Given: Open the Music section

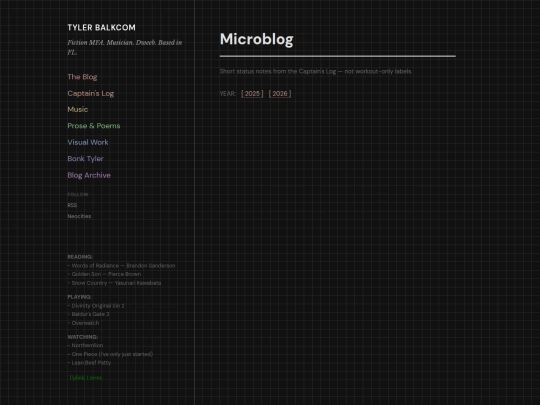Looking at the screenshot, I should tap(78, 110).
